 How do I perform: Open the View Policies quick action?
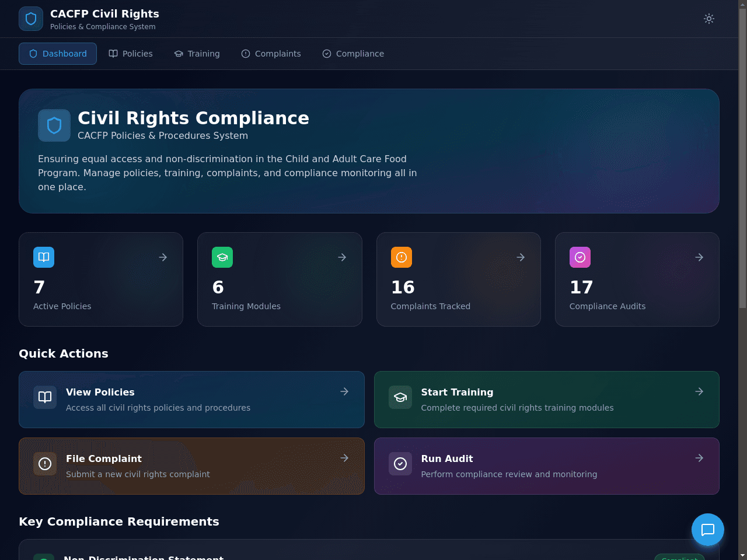coord(191,400)
